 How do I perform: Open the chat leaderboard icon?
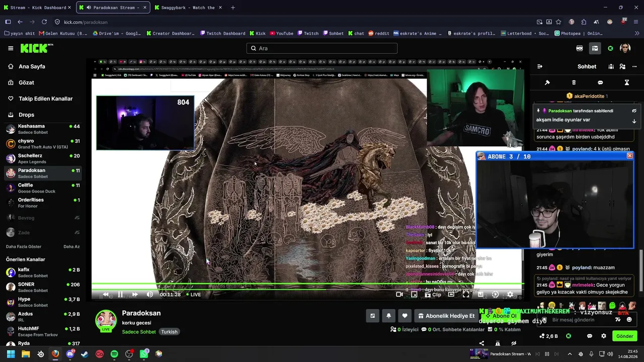[x=611, y=66]
